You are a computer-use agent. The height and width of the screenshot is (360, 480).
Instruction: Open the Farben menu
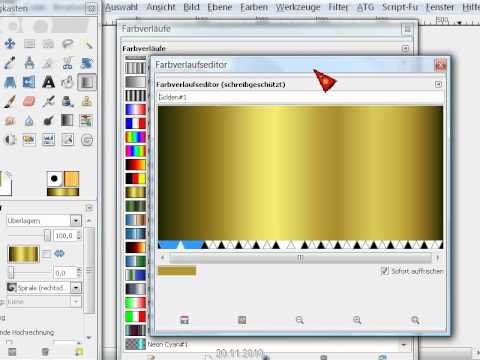tap(254, 7)
